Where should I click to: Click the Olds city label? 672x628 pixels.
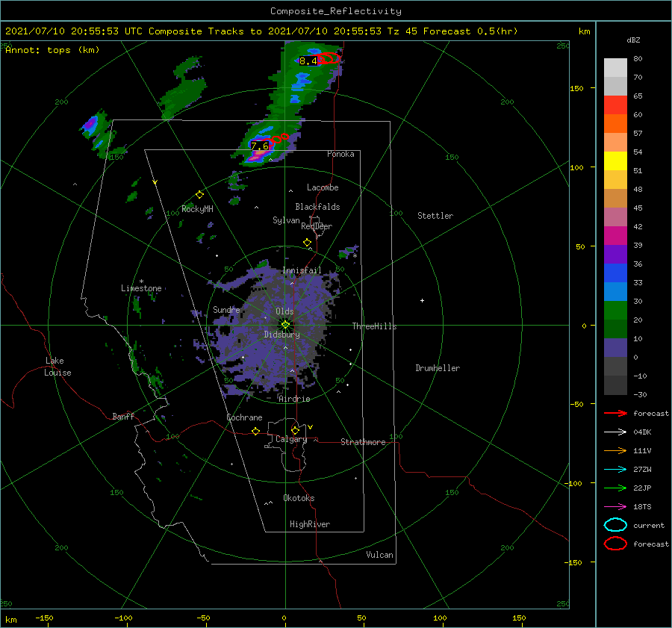tap(284, 311)
